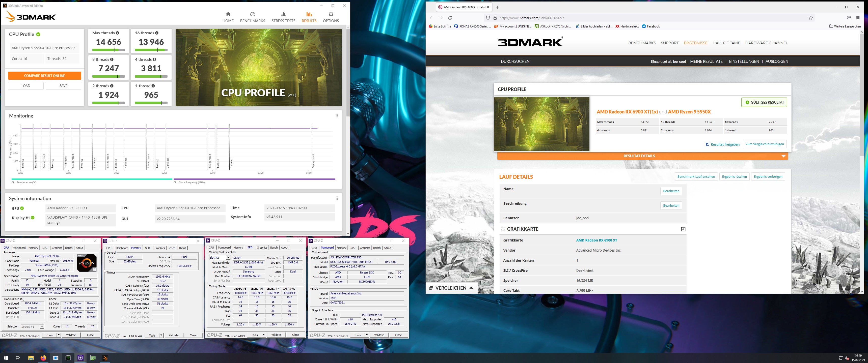The height and width of the screenshot is (363, 868).
Task: Open STRESS TESTS in 3DMark app
Action: [x=283, y=17]
